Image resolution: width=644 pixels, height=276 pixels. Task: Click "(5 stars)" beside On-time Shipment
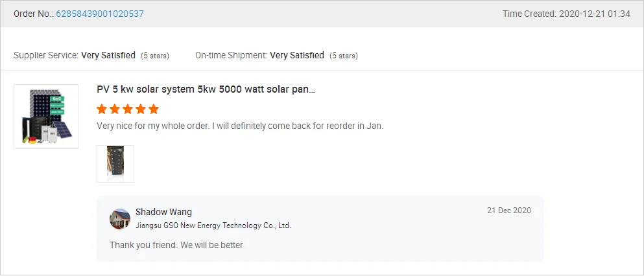[x=344, y=56]
